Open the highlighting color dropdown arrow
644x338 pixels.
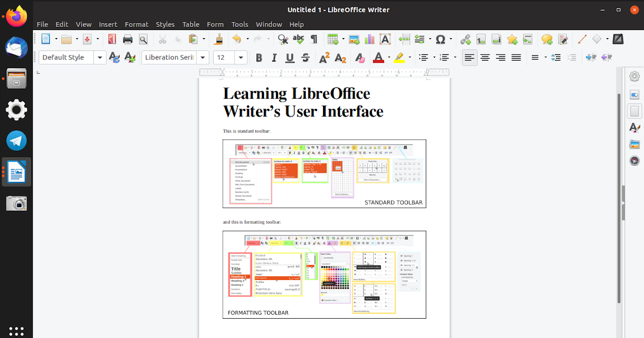coord(410,57)
